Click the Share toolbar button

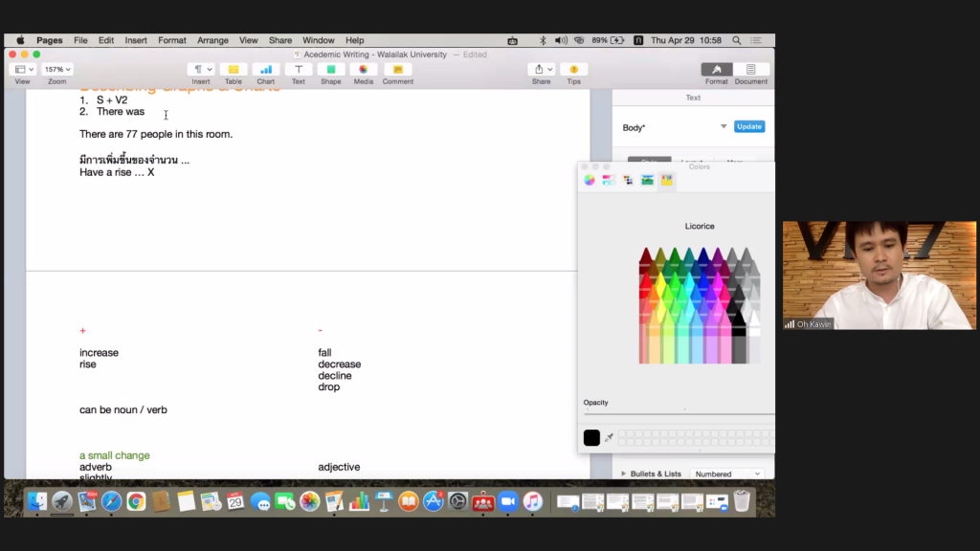[541, 70]
